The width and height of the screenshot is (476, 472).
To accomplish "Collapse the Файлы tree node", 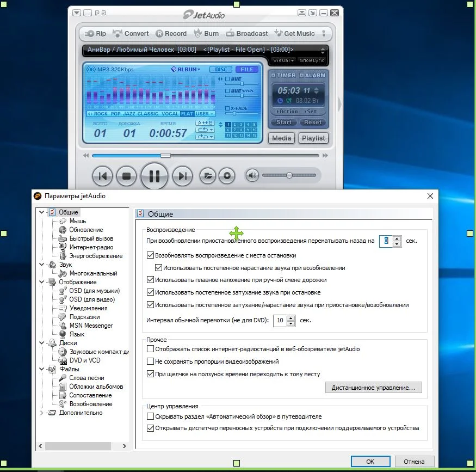I will (41, 369).
